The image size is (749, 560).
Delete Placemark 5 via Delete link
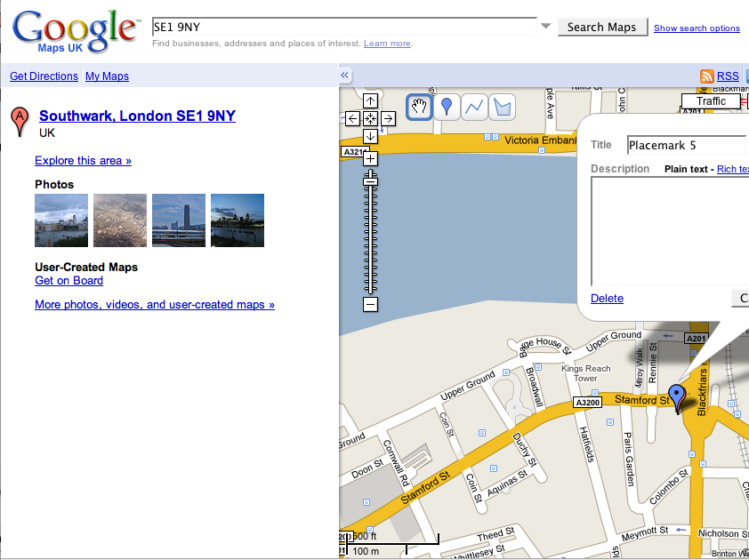(607, 299)
